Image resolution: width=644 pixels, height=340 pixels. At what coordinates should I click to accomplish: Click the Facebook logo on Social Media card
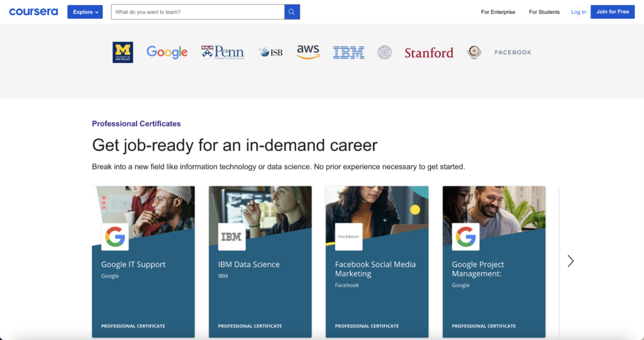pos(348,237)
